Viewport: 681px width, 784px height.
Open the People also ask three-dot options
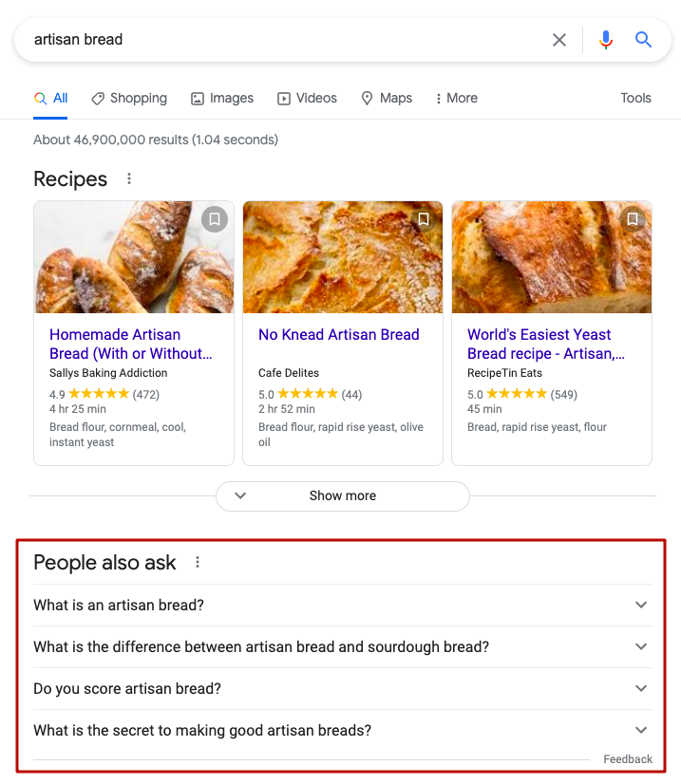[x=198, y=562]
